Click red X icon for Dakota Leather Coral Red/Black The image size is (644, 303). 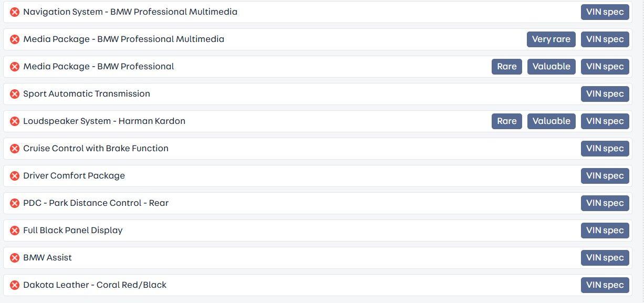15,285
